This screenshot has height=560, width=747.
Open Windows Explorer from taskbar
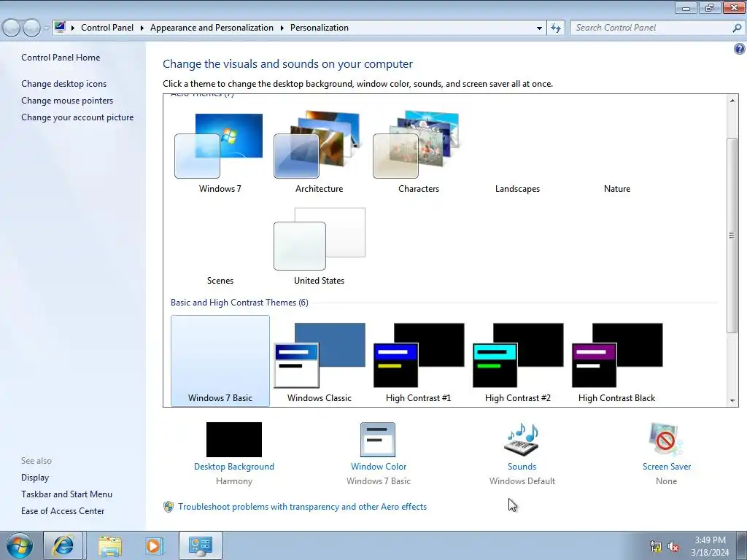[x=110, y=545]
